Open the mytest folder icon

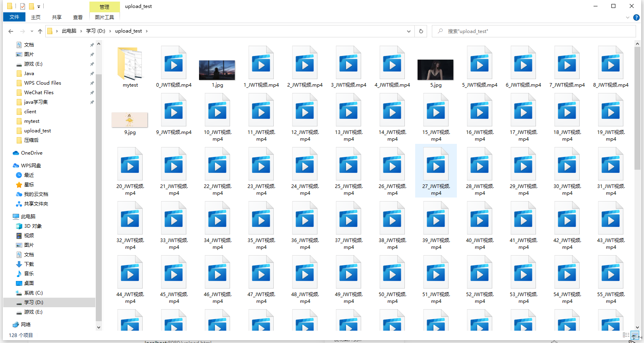click(x=130, y=64)
